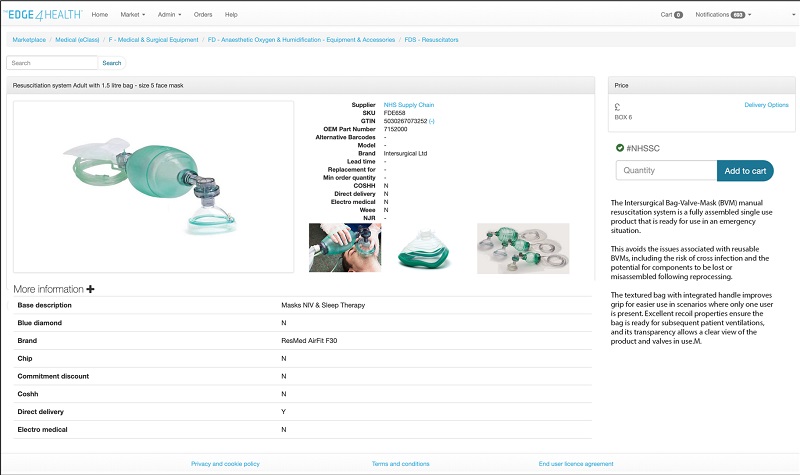Focus the Search input field
The height and width of the screenshot is (475, 800).
click(52, 63)
